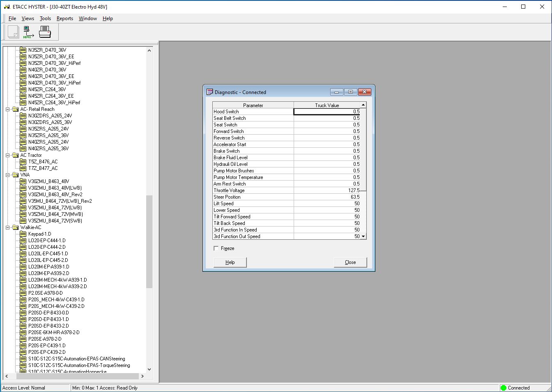Select the Hood Switch truck value cell

[327, 112]
